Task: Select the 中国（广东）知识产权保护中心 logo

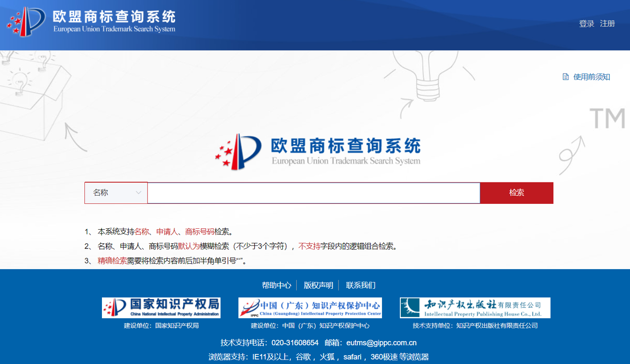Action: pyautogui.click(x=310, y=308)
